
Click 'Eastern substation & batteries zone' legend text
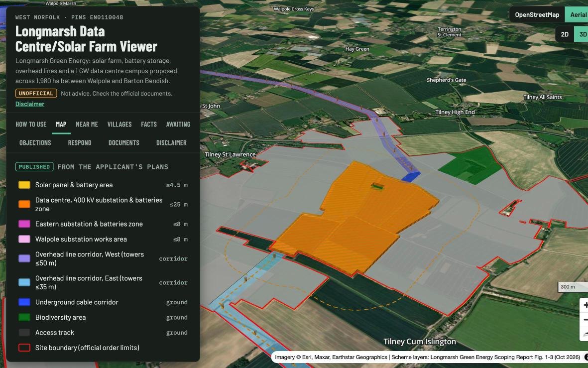pyautogui.click(x=89, y=224)
